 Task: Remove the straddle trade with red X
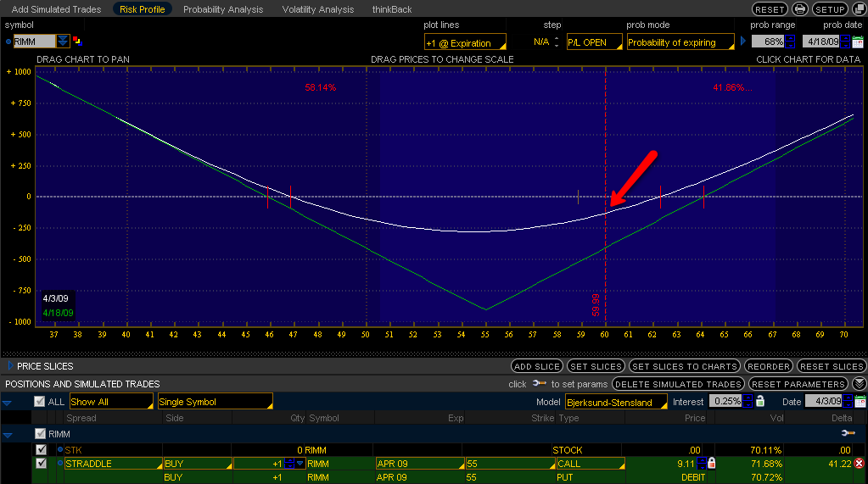pos(859,464)
